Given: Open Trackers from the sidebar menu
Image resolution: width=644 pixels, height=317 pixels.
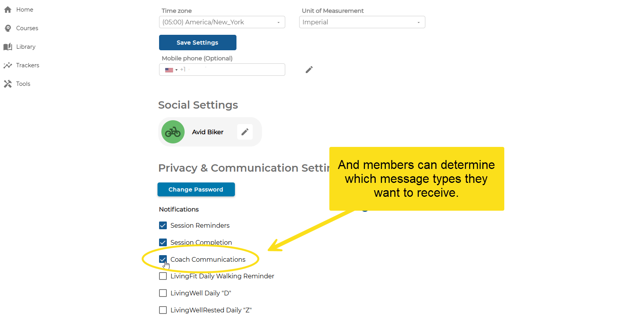Looking at the screenshot, I should point(27,65).
